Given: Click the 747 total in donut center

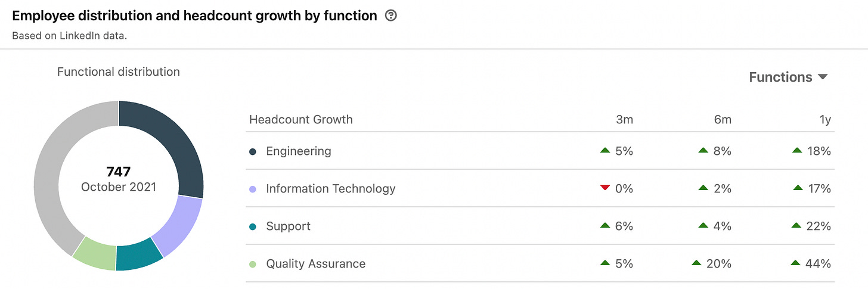Looking at the screenshot, I should point(118,172).
